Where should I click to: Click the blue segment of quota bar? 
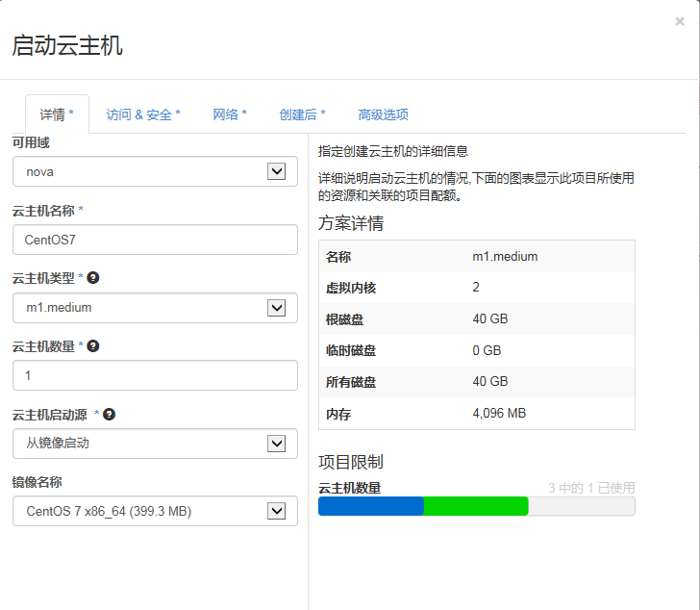click(x=370, y=506)
